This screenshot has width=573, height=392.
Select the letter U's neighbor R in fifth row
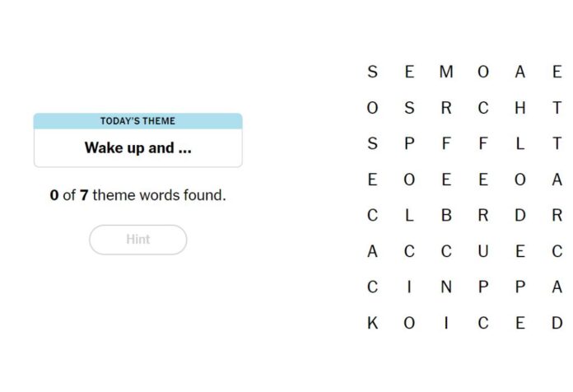[483, 215]
